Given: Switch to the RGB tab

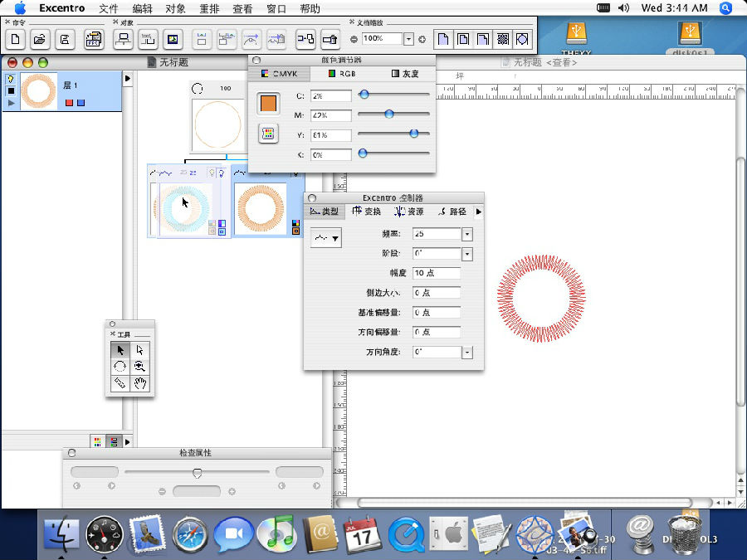Looking at the screenshot, I should click(341, 74).
